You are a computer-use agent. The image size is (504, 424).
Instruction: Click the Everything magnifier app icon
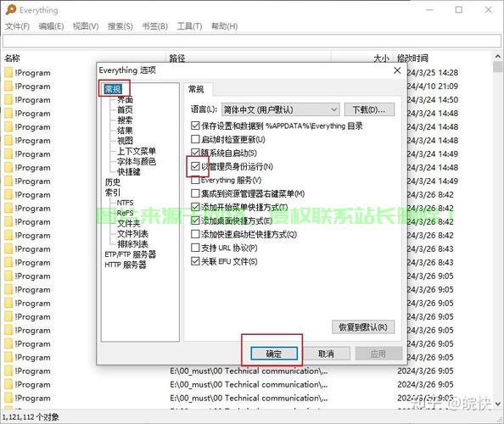coord(11,9)
